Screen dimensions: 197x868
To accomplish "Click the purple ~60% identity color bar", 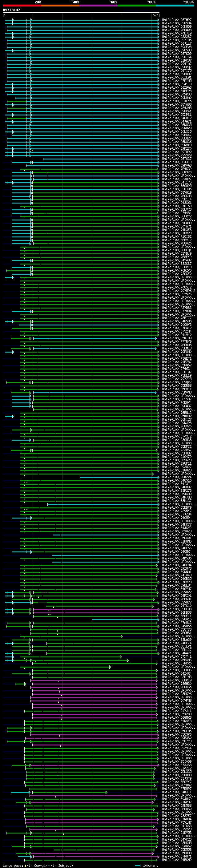I will click(x=98, y=6).
